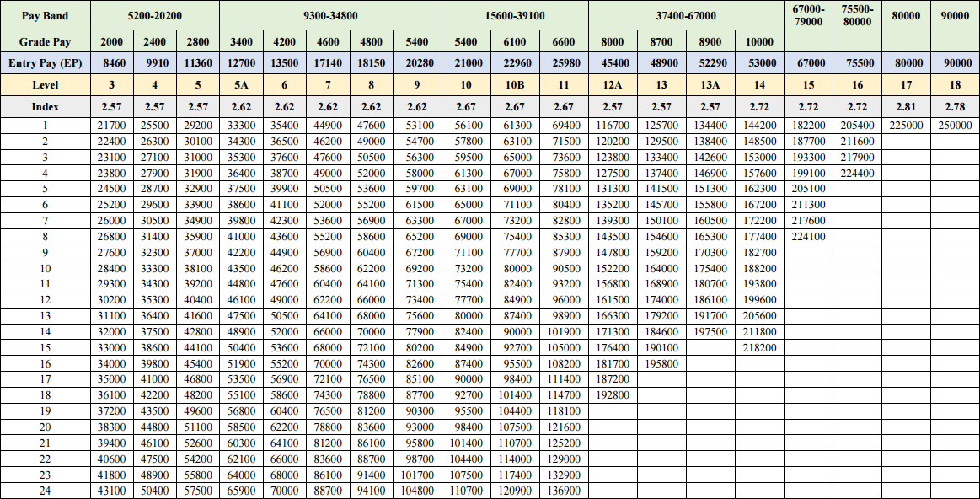Select entry pay value 20280
The width and height of the screenshot is (980, 499).
tap(417, 63)
